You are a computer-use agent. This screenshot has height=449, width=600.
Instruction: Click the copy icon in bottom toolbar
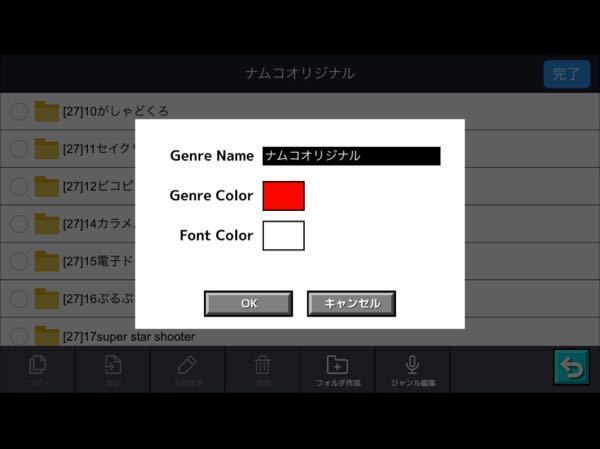click(x=38, y=367)
